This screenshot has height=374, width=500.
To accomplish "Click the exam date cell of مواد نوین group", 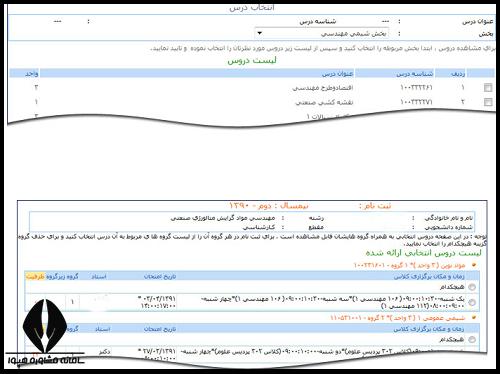I will click(157, 302).
